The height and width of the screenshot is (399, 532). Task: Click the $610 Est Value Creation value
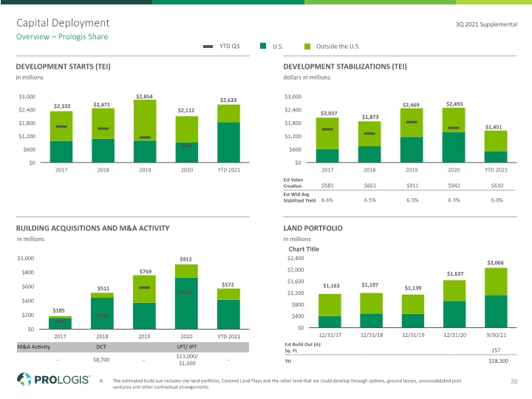tap(497, 185)
